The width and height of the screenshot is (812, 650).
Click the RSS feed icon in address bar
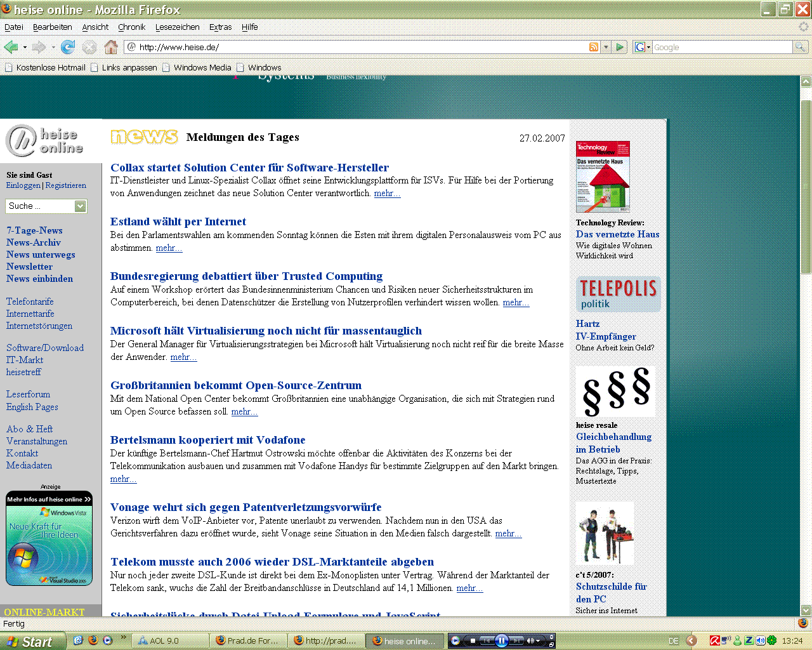(594, 47)
